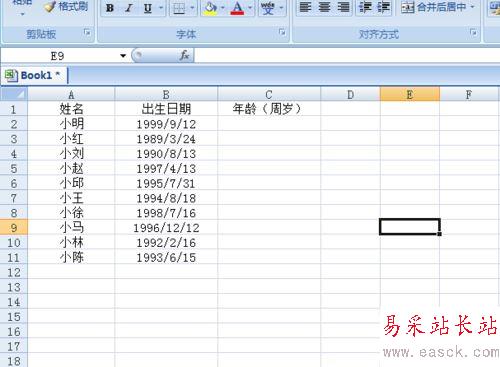500x367 pixels.
Task: Click insert function fx button
Action: coord(184,55)
